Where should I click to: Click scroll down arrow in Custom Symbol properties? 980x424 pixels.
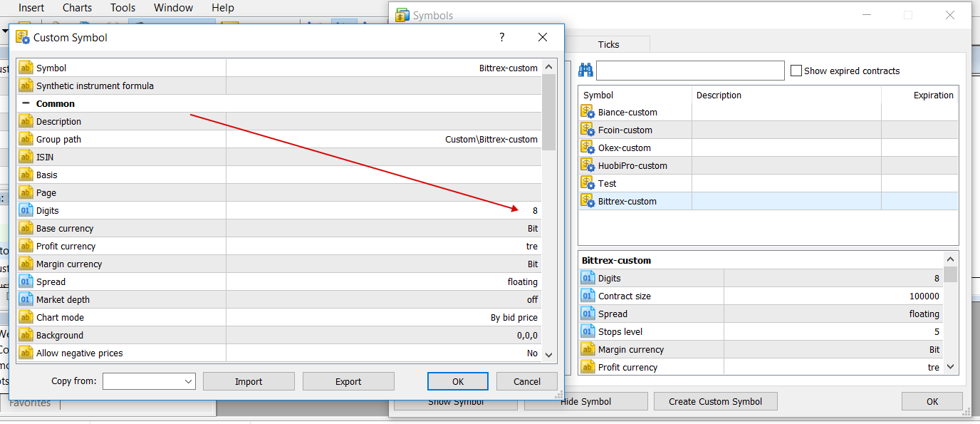(x=548, y=354)
